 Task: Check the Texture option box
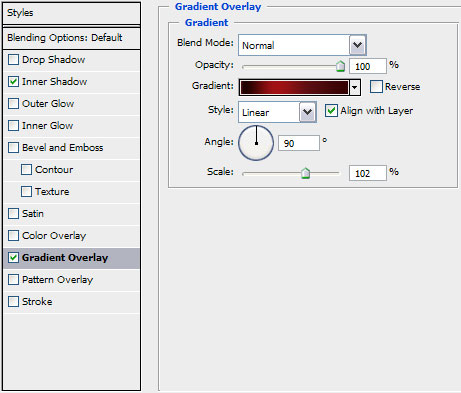click(x=26, y=192)
